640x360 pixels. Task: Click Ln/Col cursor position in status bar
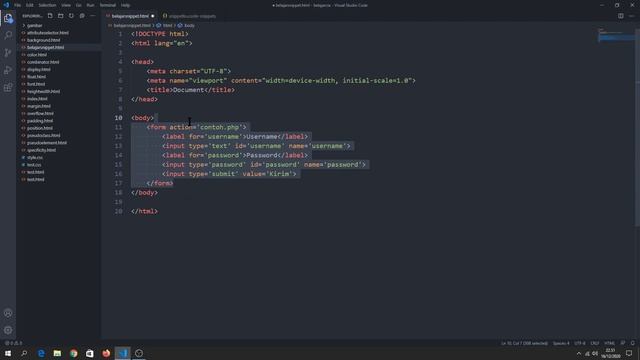click(524, 343)
